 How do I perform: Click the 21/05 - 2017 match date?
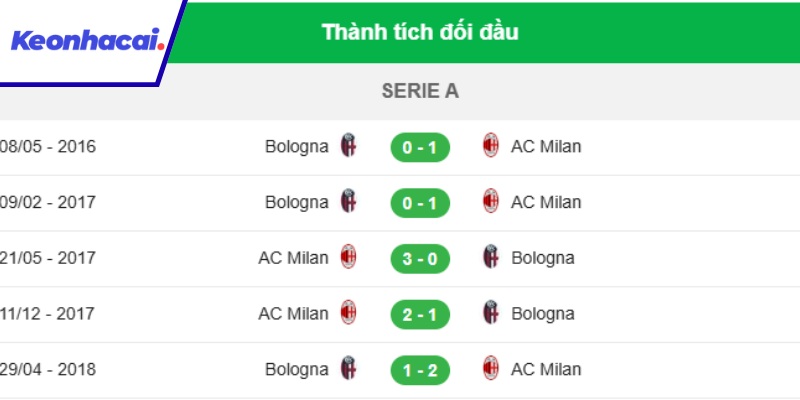[48, 258]
